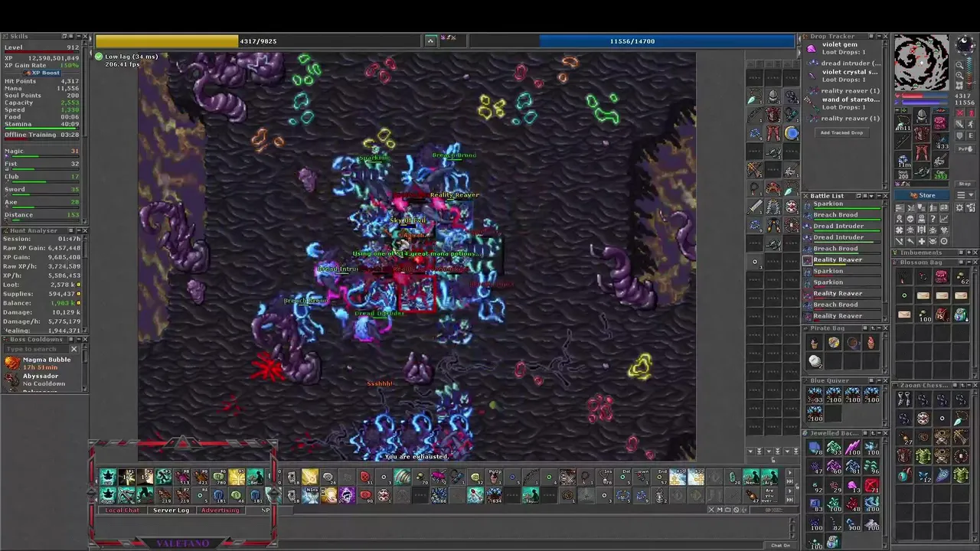This screenshot has height=551, width=980.
Task: Select Abyssador boss entry
Action: pos(42,380)
